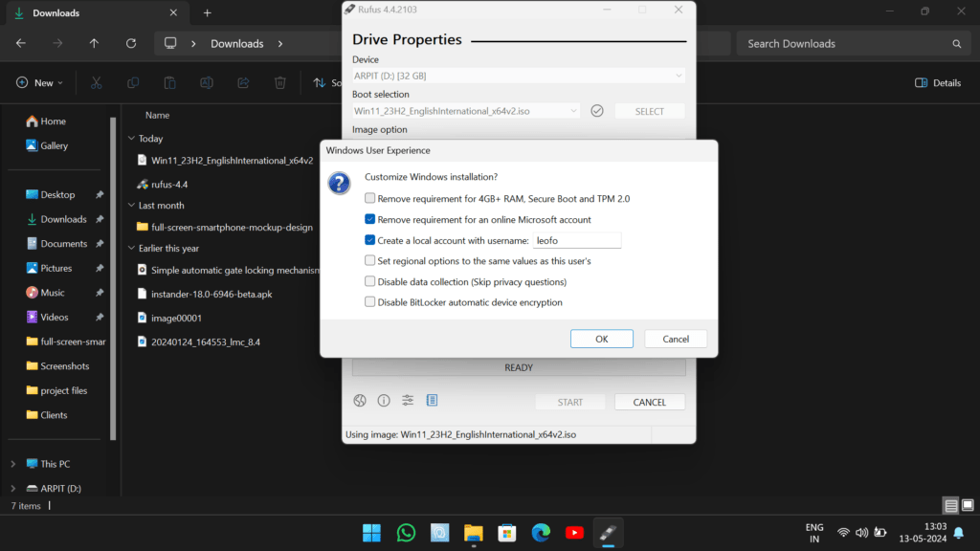
Task: Add a new Explorer tab
Action: (x=207, y=12)
